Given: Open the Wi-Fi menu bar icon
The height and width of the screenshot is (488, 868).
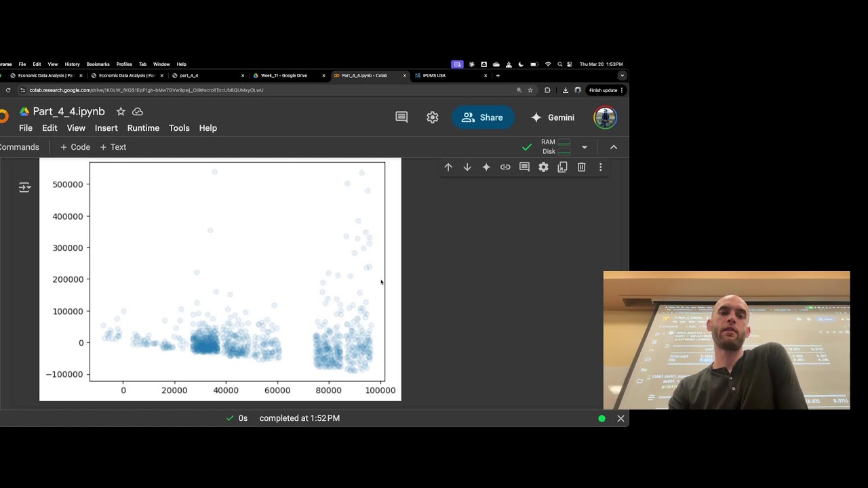Looking at the screenshot, I should pyautogui.click(x=548, y=64).
